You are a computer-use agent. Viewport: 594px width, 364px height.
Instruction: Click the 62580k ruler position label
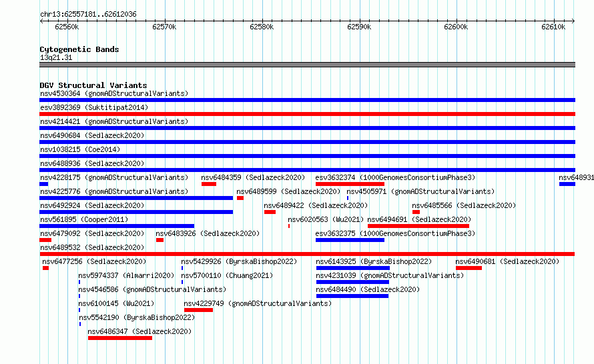[x=262, y=27]
